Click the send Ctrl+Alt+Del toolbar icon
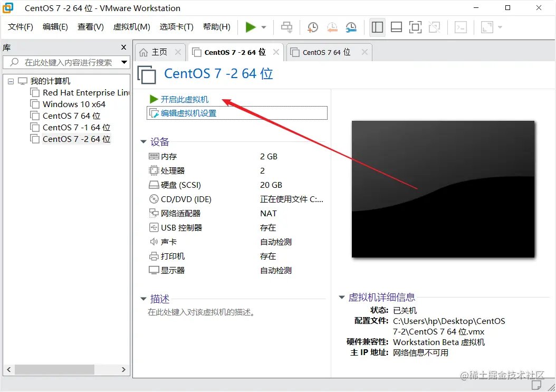Viewport: 556px width, 392px height. click(286, 27)
